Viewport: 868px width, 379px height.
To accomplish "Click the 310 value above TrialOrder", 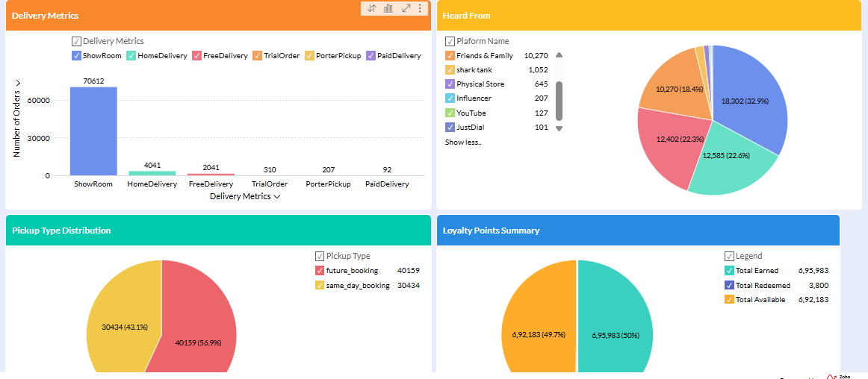I will [270, 169].
